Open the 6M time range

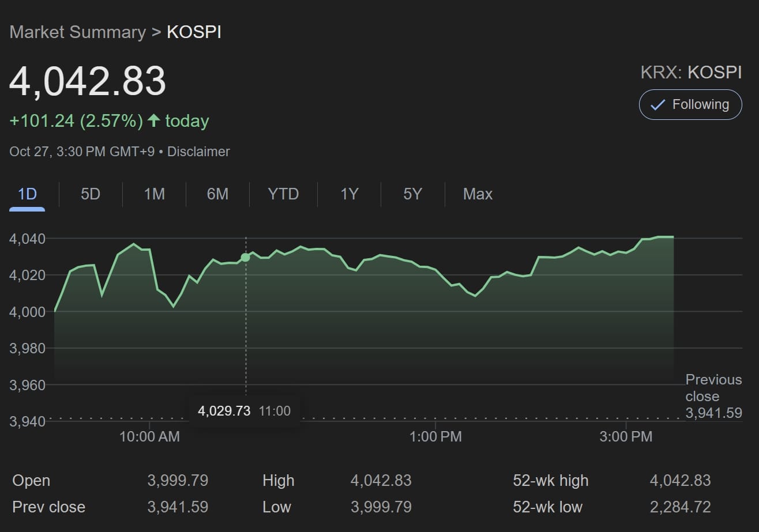point(217,194)
